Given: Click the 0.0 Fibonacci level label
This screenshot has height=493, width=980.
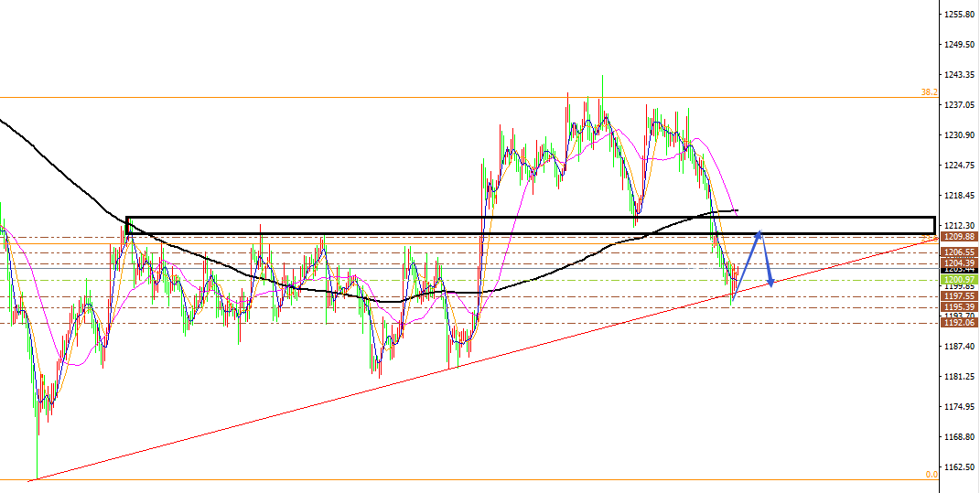Looking at the screenshot, I should 932,475.
